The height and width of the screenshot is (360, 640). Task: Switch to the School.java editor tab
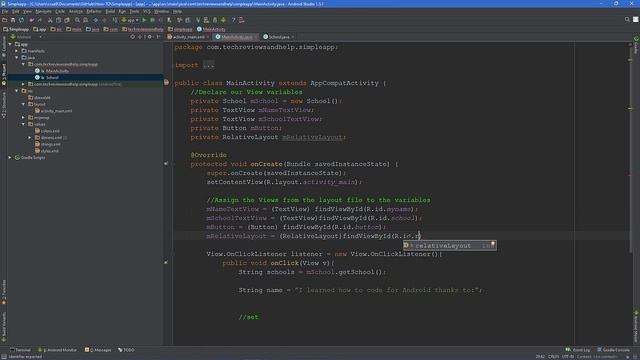click(279, 37)
